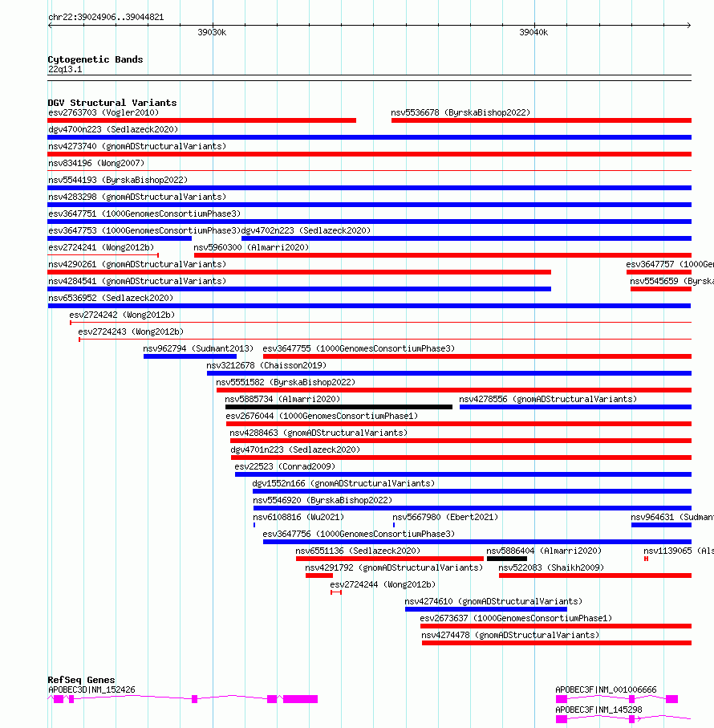
Task: Open esv22523 (Conrad2009) label
Action: coord(285,466)
